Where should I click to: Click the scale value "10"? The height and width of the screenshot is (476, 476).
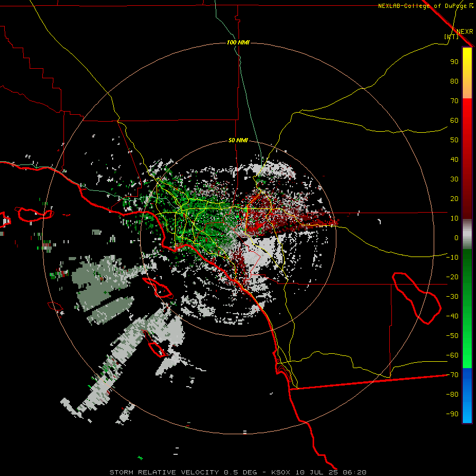(454, 218)
